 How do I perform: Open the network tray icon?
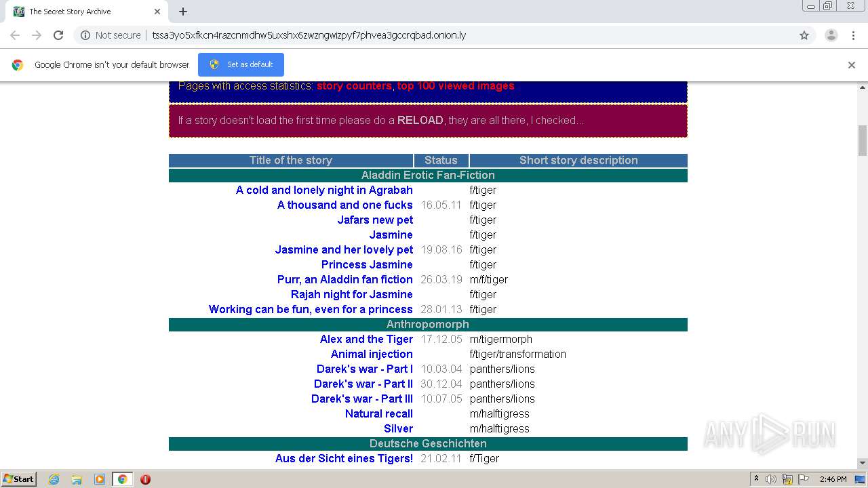click(x=787, y=479)
